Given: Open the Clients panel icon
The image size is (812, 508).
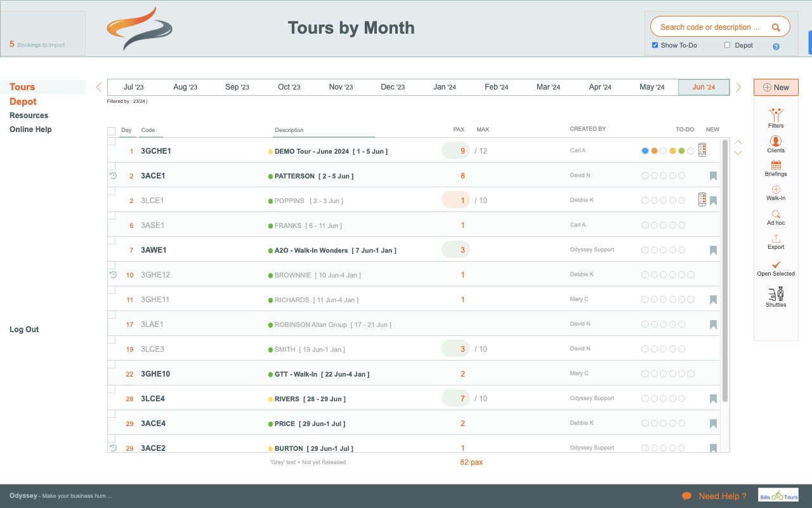Looking at the screenshot, I should 775,142.
